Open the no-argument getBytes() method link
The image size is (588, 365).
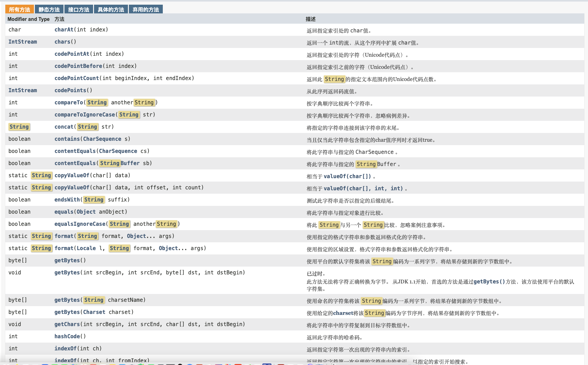click(x=67, y=260)
